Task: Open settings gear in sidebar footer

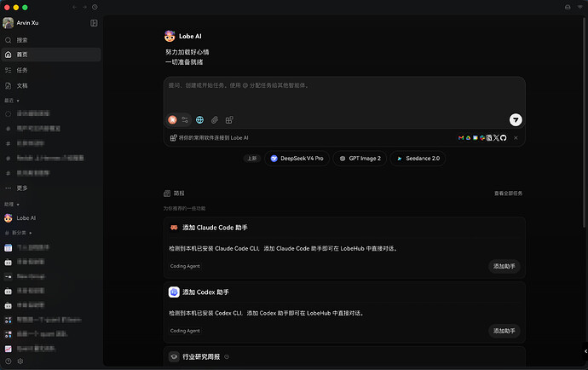Action: pos(20,361)
